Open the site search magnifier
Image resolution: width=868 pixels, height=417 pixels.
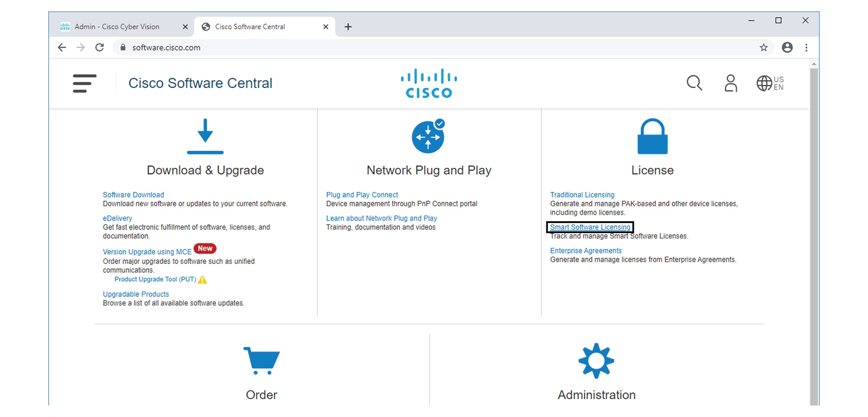(694, 83)
